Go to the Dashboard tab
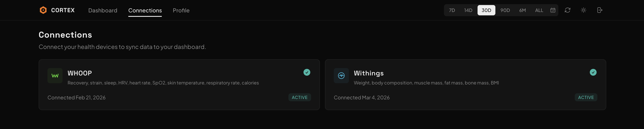This screenshot has width=644, height=129. [102, 11]
